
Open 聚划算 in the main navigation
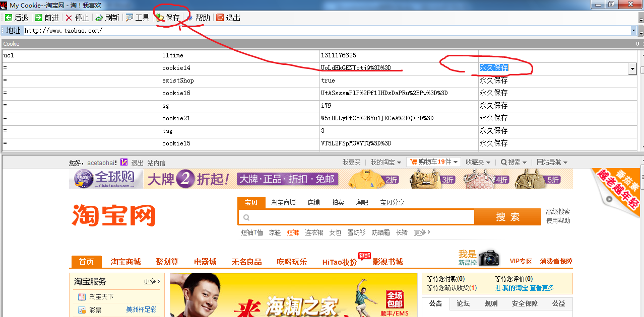point(167,262)
